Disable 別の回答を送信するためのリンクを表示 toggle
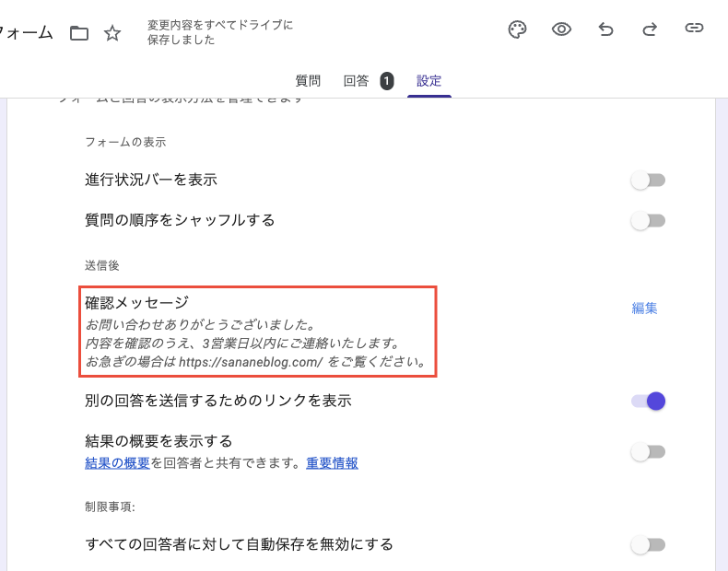This screenshot has width=728, height=571. (x=648, y=401)
